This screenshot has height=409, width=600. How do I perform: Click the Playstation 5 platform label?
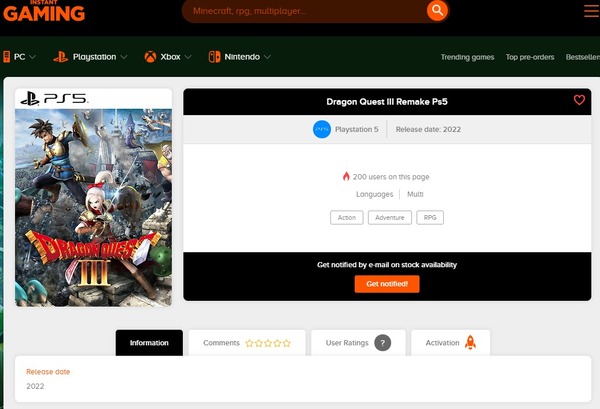pos(357,129)
